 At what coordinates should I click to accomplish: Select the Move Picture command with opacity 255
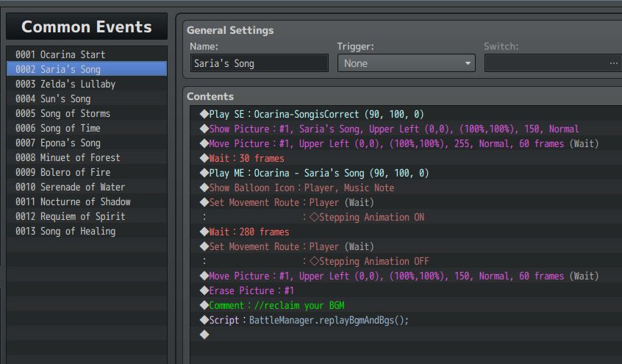[x=406, y=143]
